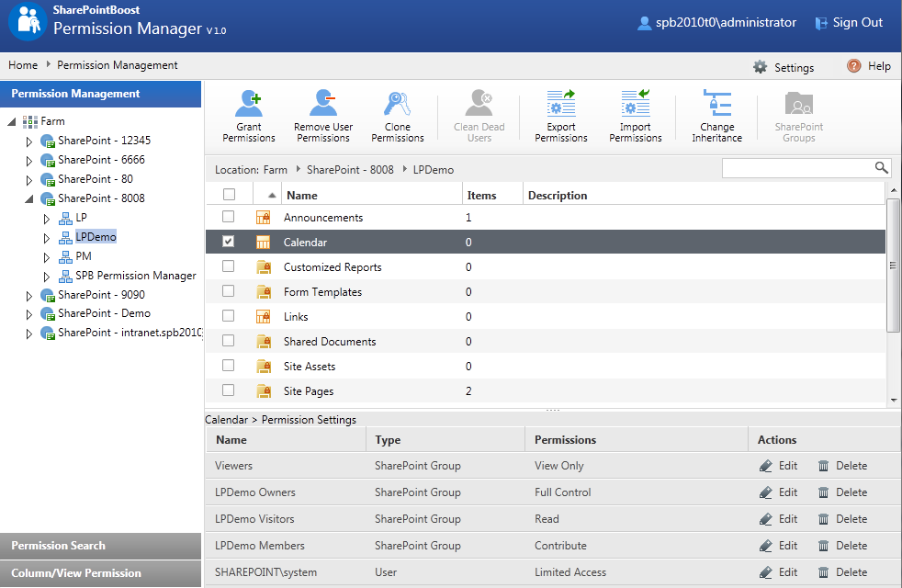Viewport: 902px width, 588px height.
Task: Edit the LPDemo Members permission
Action: coord(778,546)
